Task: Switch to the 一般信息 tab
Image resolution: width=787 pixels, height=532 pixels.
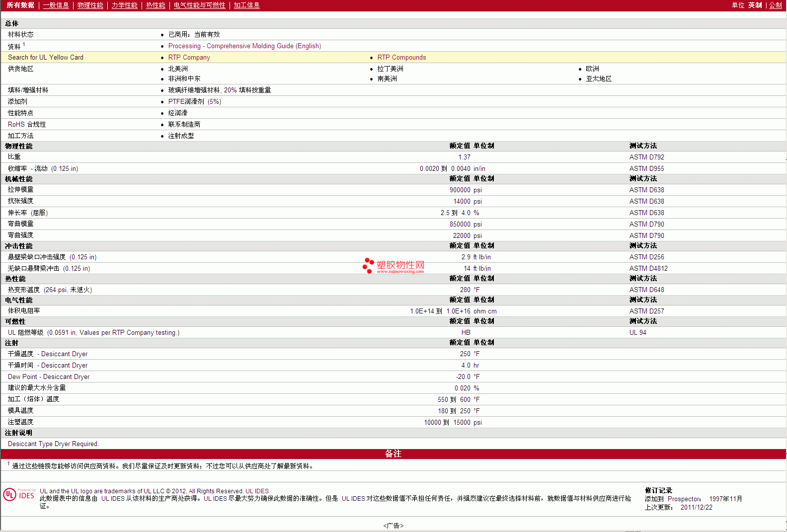Action: coord(56,5)
